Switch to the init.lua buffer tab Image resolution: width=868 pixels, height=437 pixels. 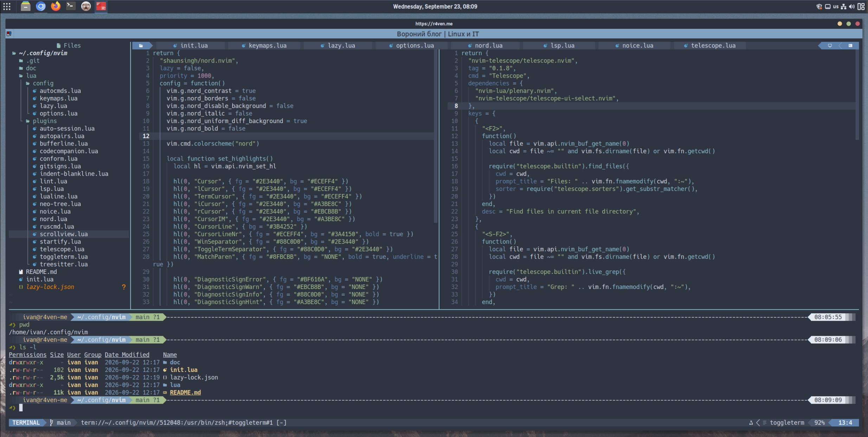coord(190,45)
